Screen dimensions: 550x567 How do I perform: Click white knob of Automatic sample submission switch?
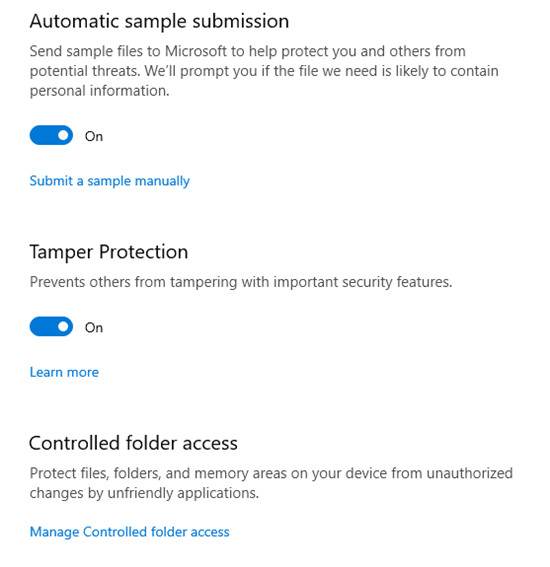[x=63, y=135]
